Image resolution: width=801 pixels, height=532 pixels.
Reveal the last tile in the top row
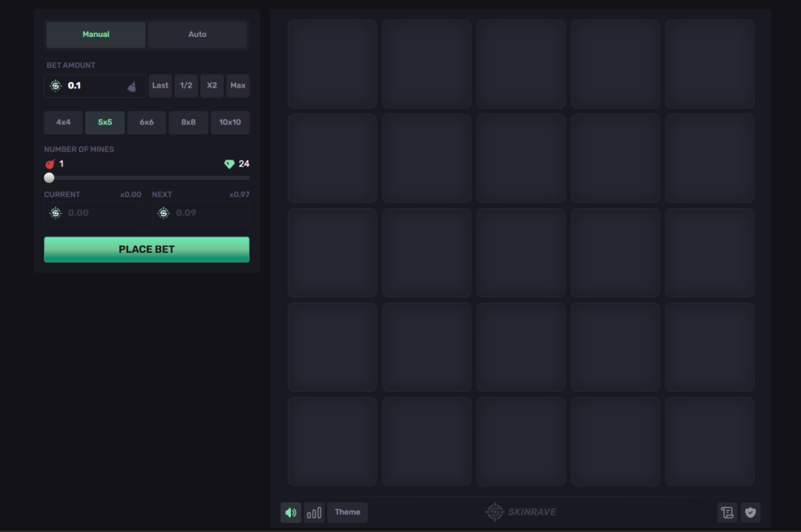[x=709, y=64]
